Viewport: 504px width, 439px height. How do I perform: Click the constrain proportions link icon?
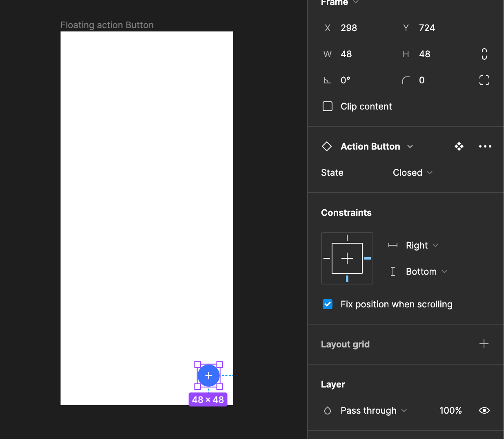[x=484, y=54]
